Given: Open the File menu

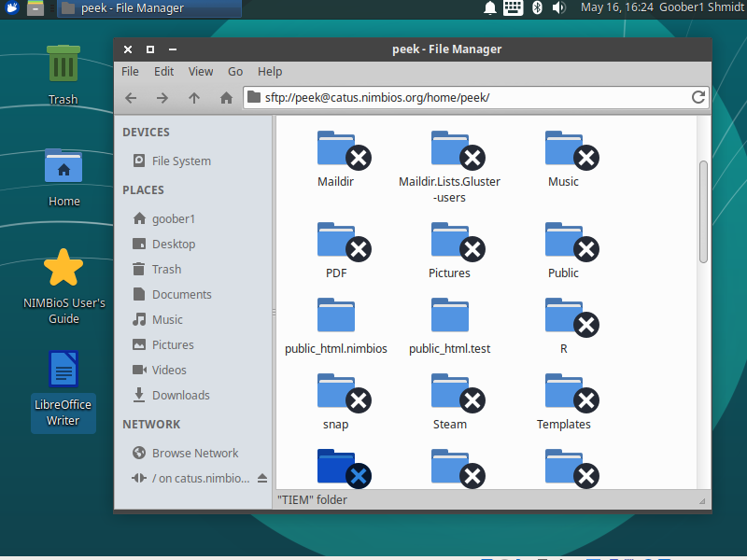Looking at the screenshot, I should click(x=130, y=71).
